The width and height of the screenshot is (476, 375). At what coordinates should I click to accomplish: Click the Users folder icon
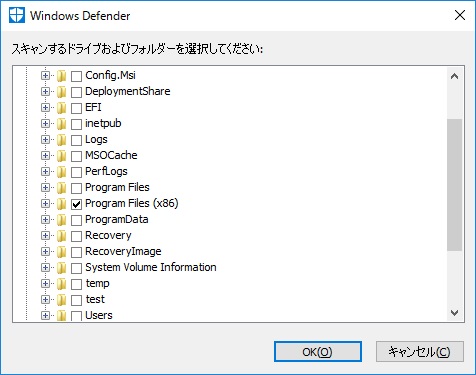[x=61, y=316]
